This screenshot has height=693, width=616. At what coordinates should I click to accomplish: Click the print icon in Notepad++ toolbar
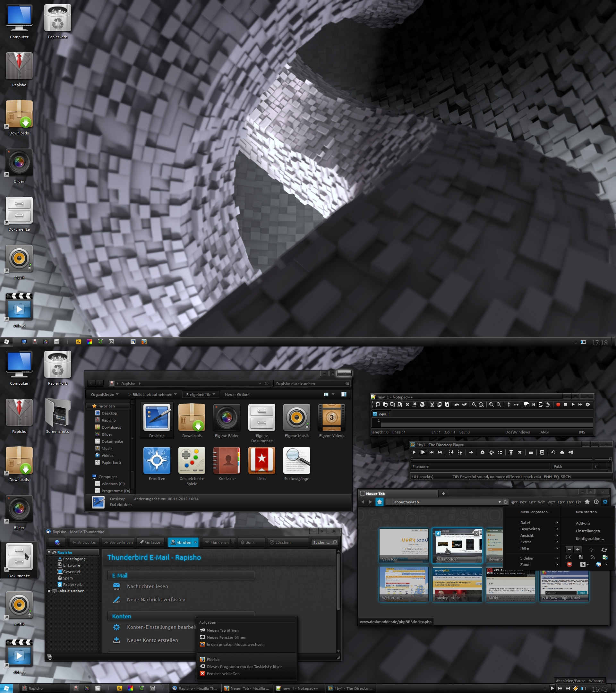click(422, 405)
